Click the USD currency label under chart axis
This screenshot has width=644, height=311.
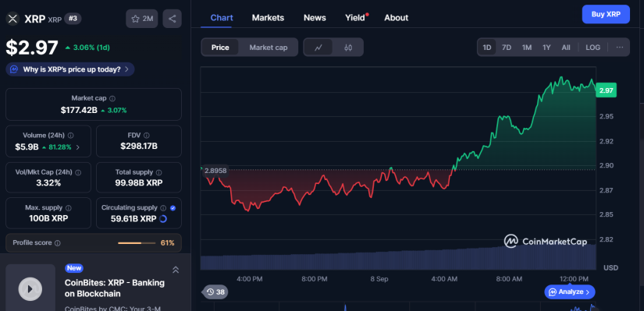click(610, 267)
